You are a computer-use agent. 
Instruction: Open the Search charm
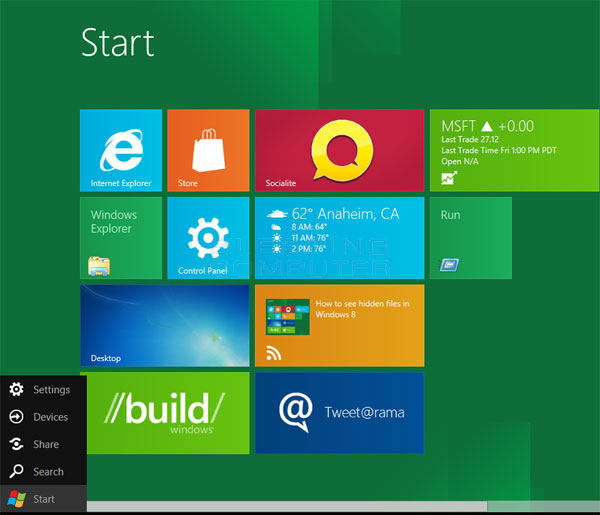coord(43,471)
